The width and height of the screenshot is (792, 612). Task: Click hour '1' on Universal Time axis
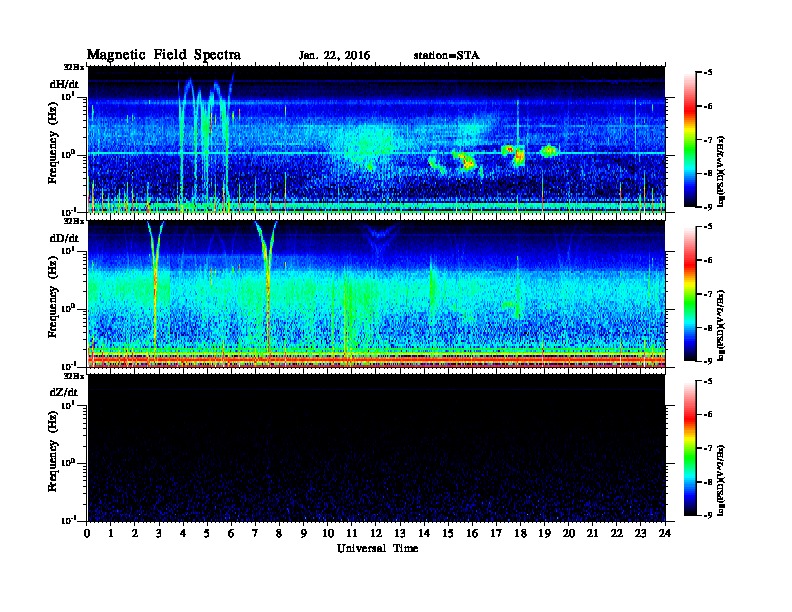pyautogui.click(x=111, y=533)
